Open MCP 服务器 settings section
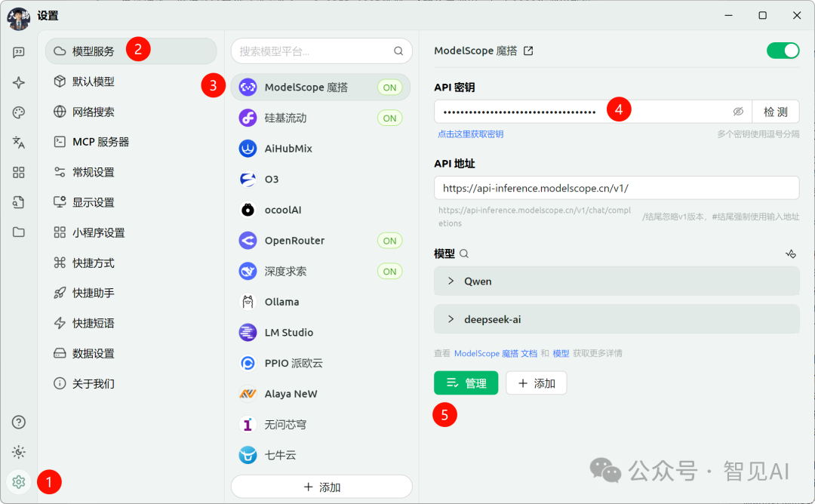815x504 pixels. coord(131,142)
